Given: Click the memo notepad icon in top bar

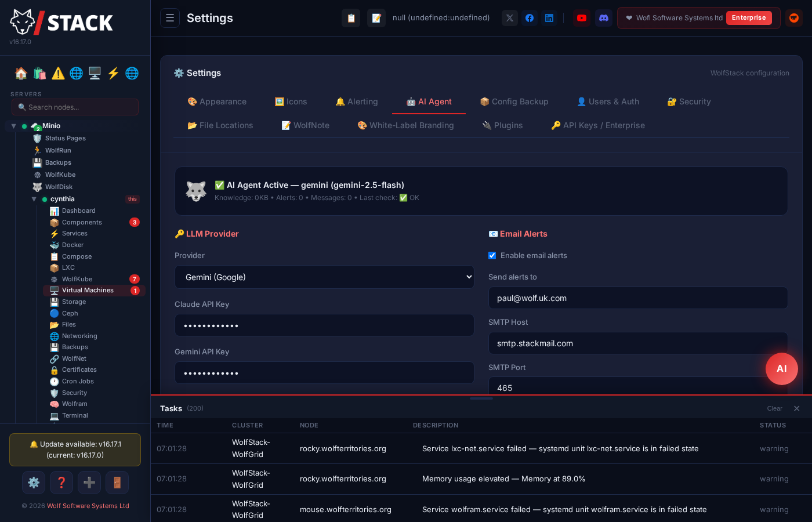Looking at the screenshot, I should (x=376, y=18).
